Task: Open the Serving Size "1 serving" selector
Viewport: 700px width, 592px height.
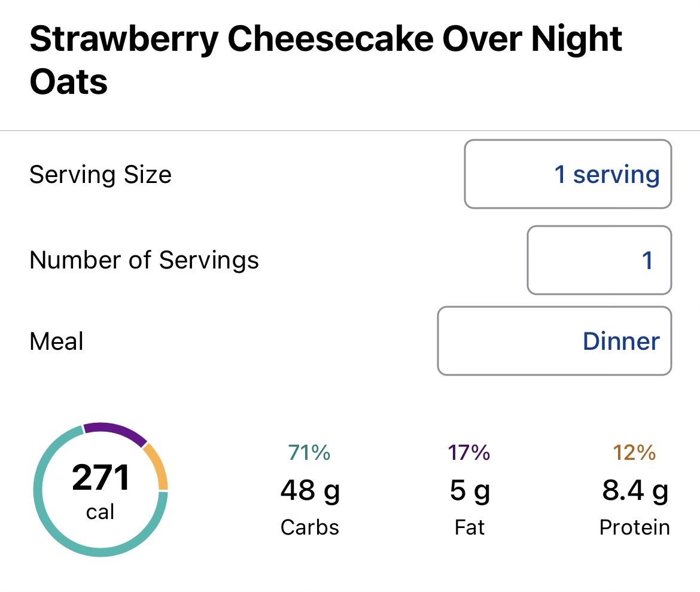Action: [568, 174]
